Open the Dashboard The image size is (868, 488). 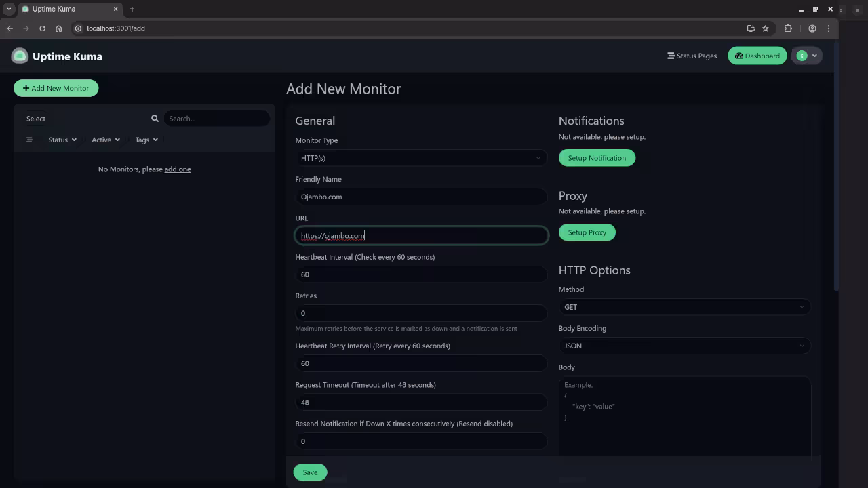click(757, 56)
